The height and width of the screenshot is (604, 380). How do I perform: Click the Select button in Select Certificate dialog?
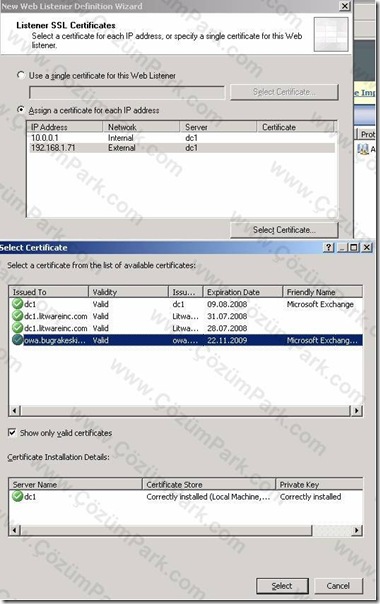pyautogui.click(x=282, y=586)
